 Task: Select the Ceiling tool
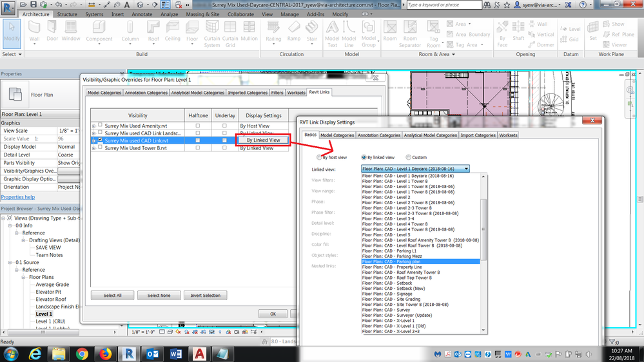172,32
